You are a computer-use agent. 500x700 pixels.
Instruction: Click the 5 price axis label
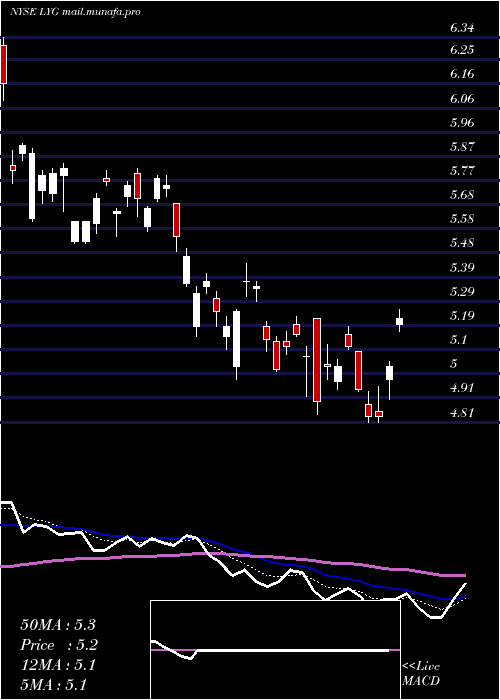pos(454,364)
